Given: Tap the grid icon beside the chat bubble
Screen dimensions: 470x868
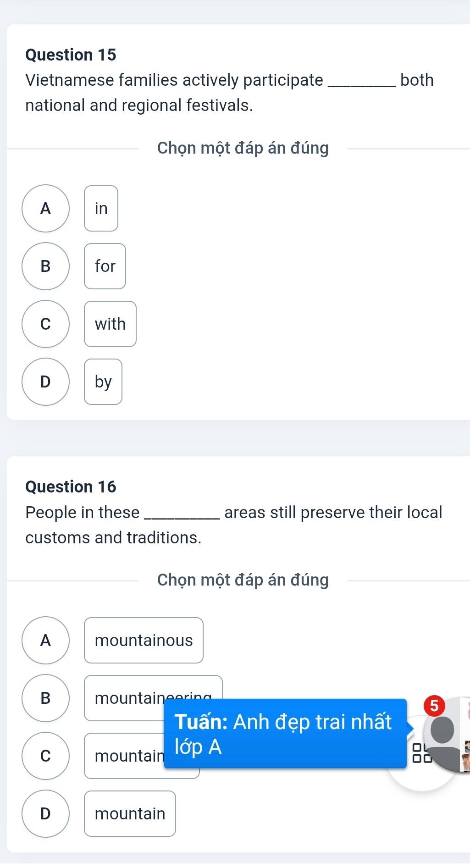Looking at the screenshot, I should coord(422,753).
